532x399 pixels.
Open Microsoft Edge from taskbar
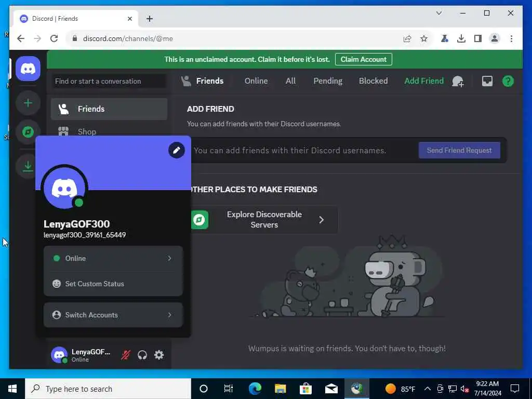click(x=255, y=389)
